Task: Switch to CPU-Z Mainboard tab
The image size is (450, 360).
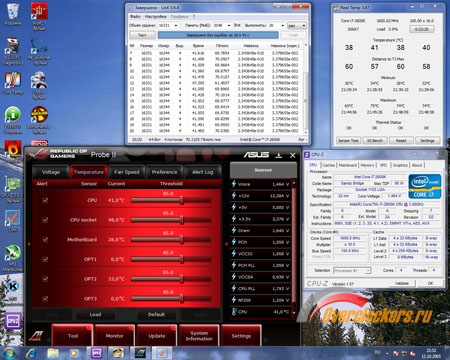Action: [x=348, y=165]
